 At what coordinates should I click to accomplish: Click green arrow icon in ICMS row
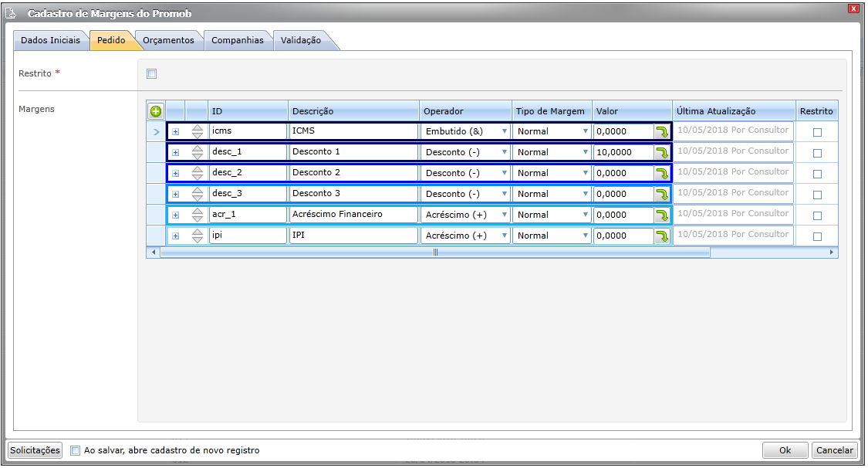click(x=662, y=132)
